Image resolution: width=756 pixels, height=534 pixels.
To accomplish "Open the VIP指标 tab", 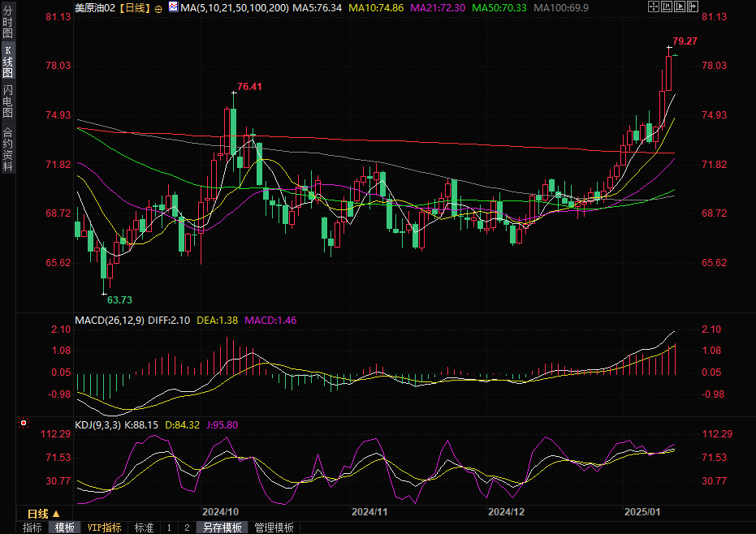I will click(105, 528).
